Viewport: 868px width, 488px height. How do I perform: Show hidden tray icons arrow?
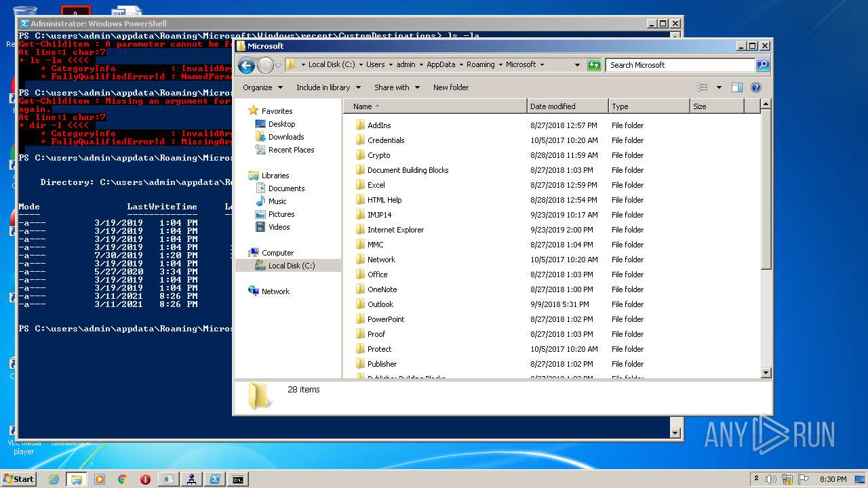click(x=756, y=479)
